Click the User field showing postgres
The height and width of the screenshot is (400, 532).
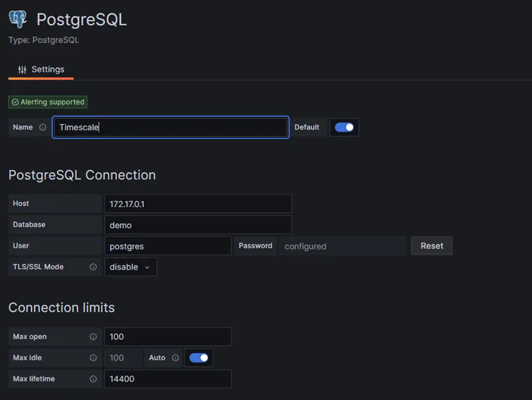[x=167, y=246]
